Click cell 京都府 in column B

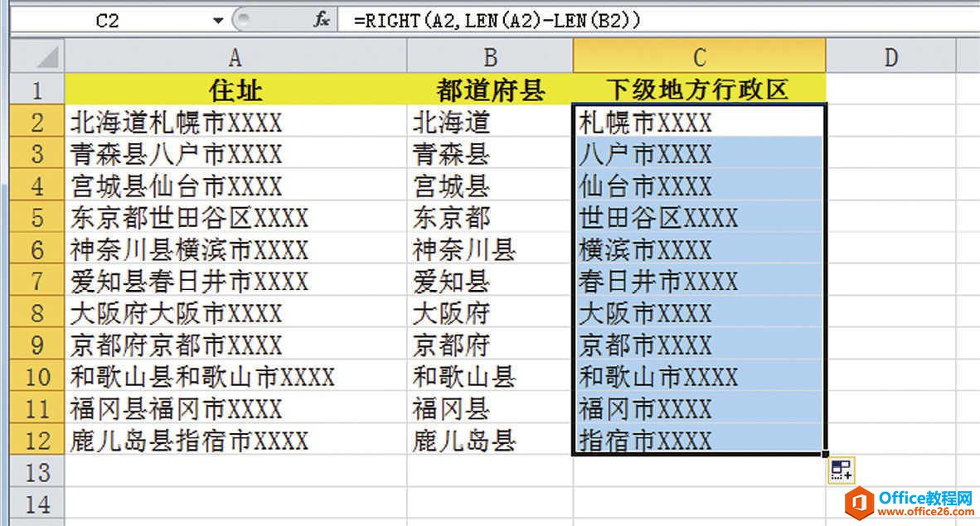(490, 345)
